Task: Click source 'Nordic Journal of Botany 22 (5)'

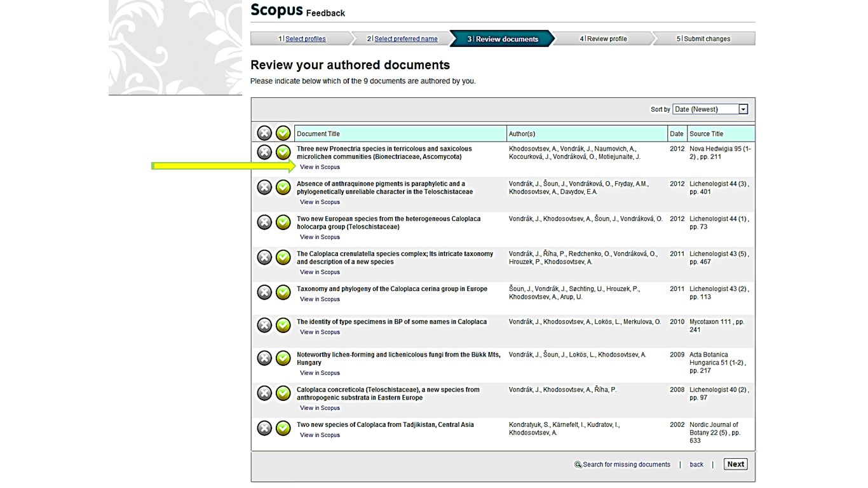Action: pyautogui.click(x=715, y=432)
